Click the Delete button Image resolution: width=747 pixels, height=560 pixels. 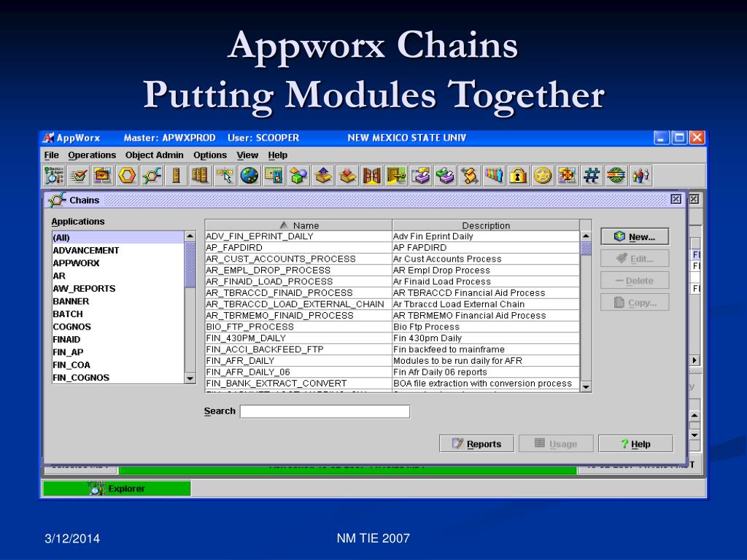(x=635, y=281)
